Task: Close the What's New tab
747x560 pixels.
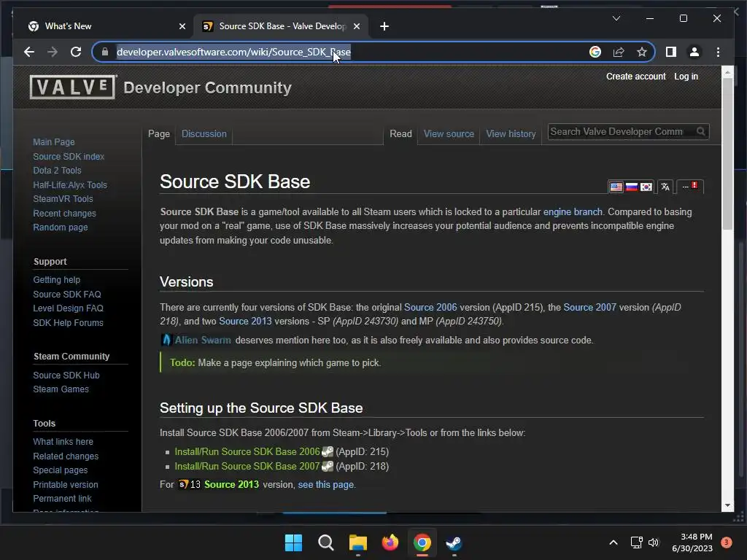Action: tap(182, 26)
